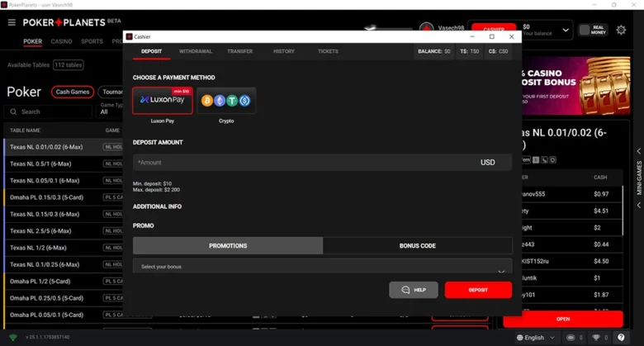Select table Omaha PL 0.05/0.1 (5-Card)

46,315
